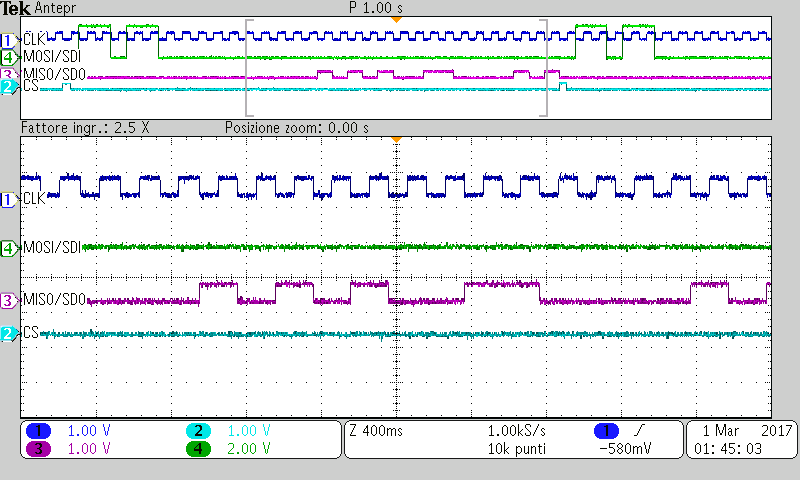Select channel 3 MISO/SDO marker in zoom view
This screenshot has height=480, width=800.
(8, 300)
